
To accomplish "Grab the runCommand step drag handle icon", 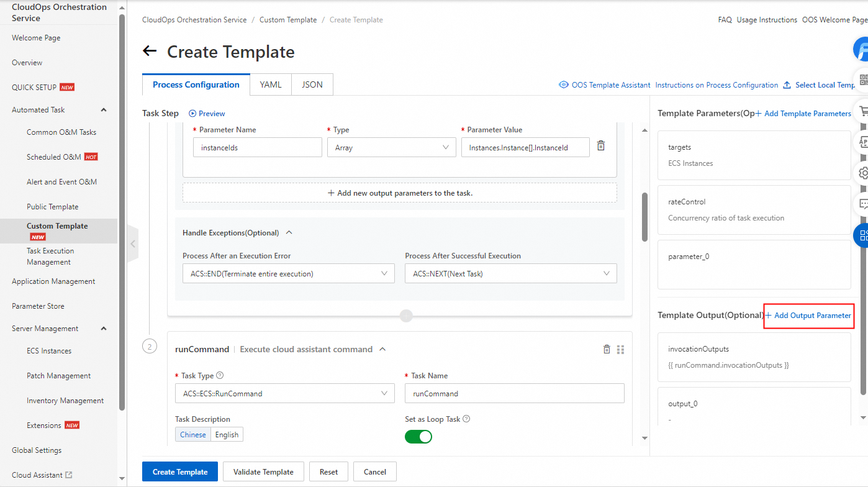I will coord(620,350).
